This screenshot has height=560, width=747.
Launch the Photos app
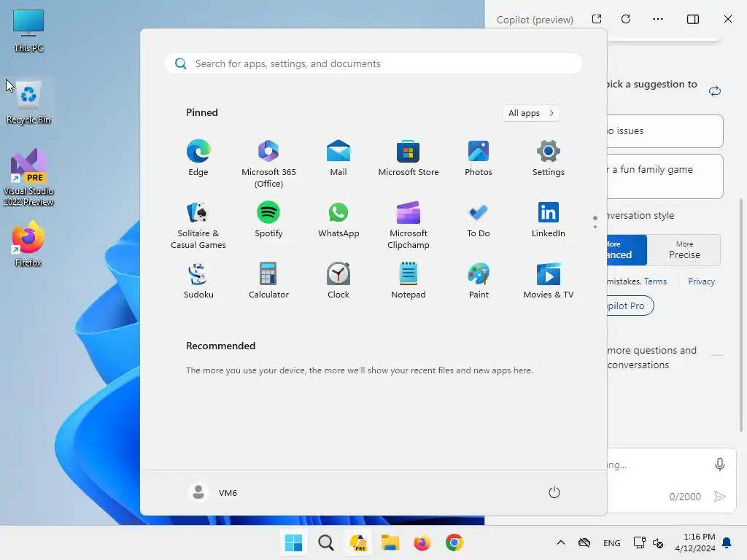[479, 158]
